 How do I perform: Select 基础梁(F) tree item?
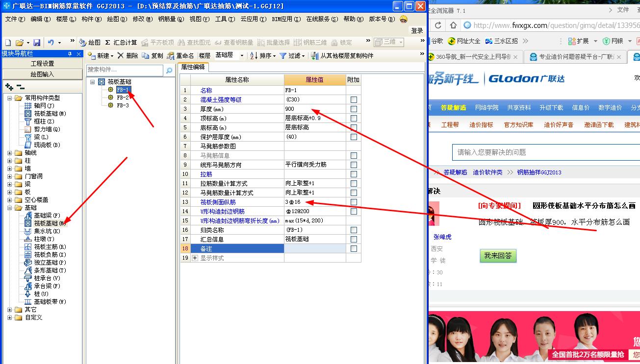47,216
